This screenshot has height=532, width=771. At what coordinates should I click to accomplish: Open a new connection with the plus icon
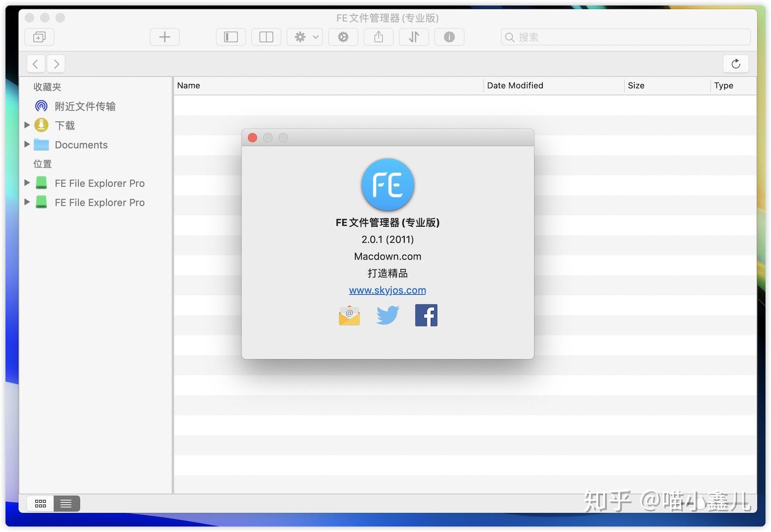(x=165, y=37)
